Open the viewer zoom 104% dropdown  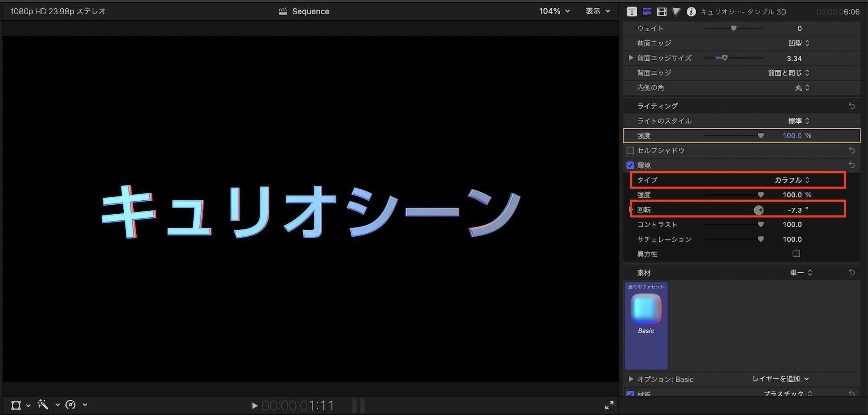point(554,11)
